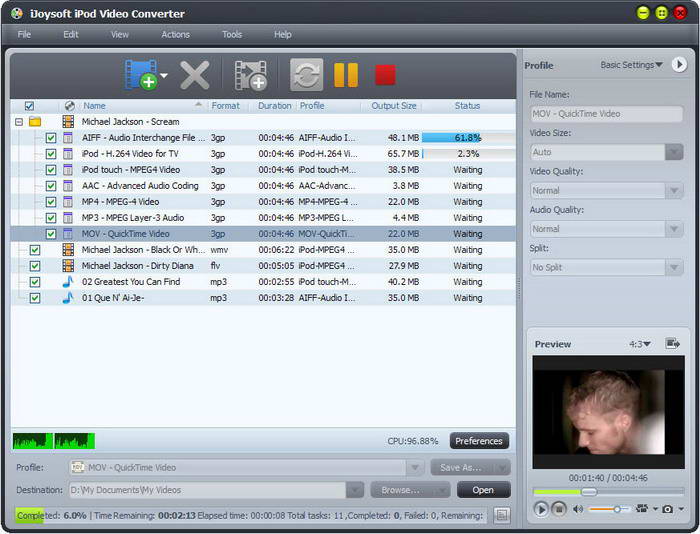Stop the preview playback

558,509
